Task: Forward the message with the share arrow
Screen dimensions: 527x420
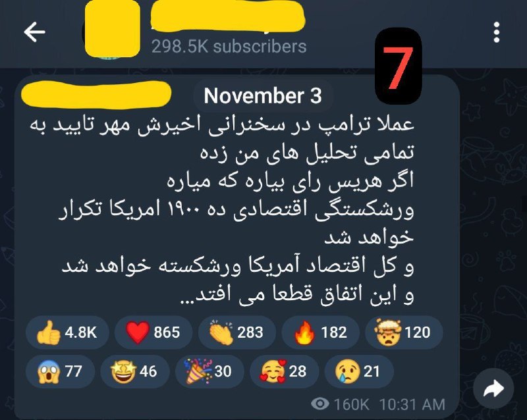Action: pyautogui.click(x=493, y=389)
